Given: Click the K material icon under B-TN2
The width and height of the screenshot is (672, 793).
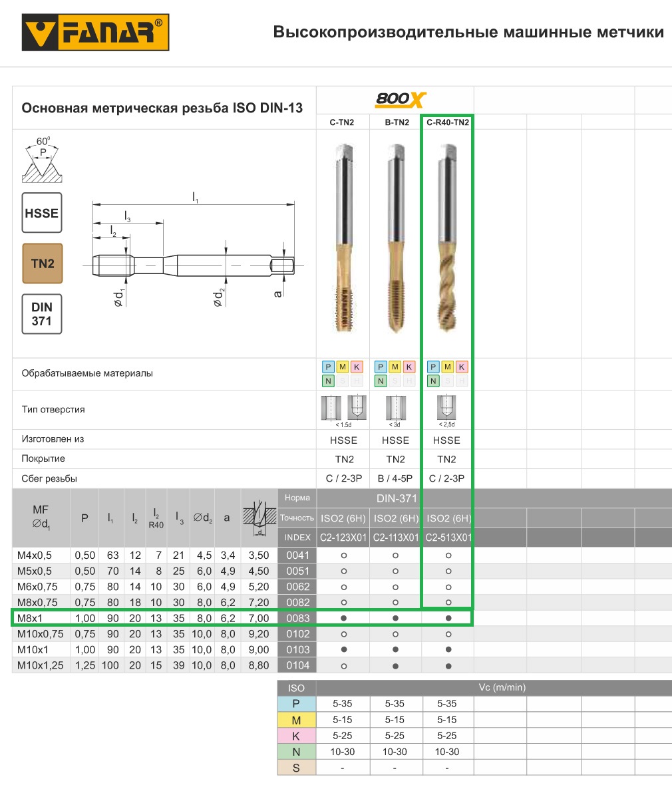Looking at the screenshot, I should 410,367.
